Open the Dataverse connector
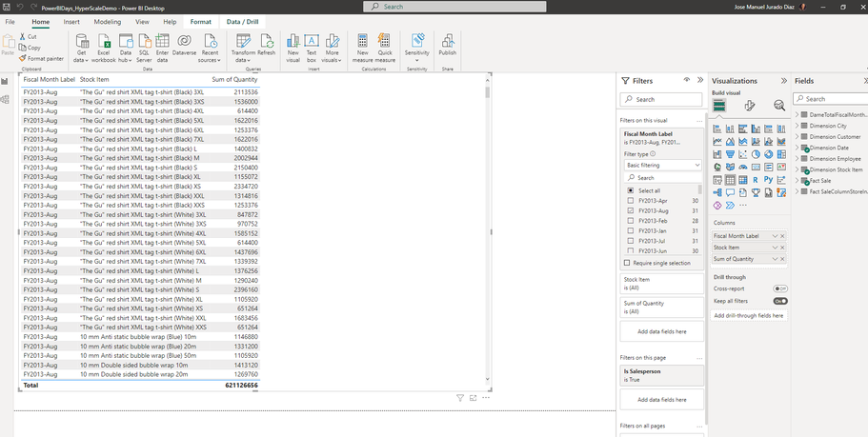This screenshot has width=868, height=437. pos(184,46)
